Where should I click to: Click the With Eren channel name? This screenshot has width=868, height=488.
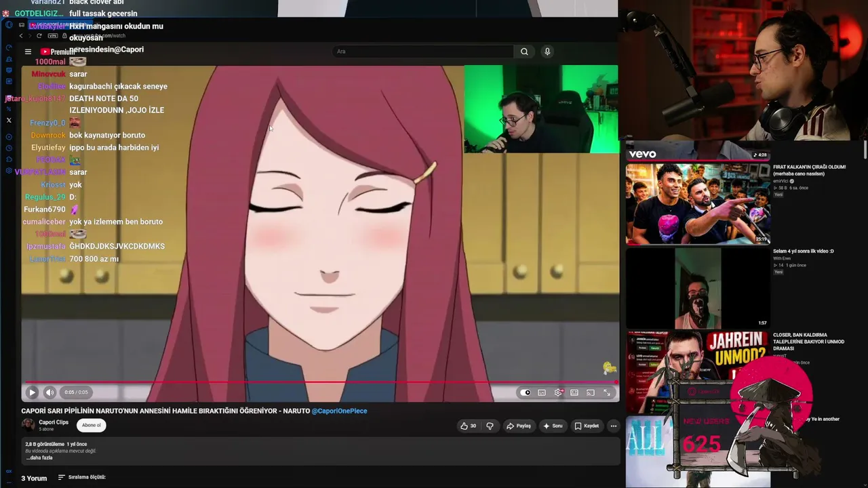click(x=782, y=258)
